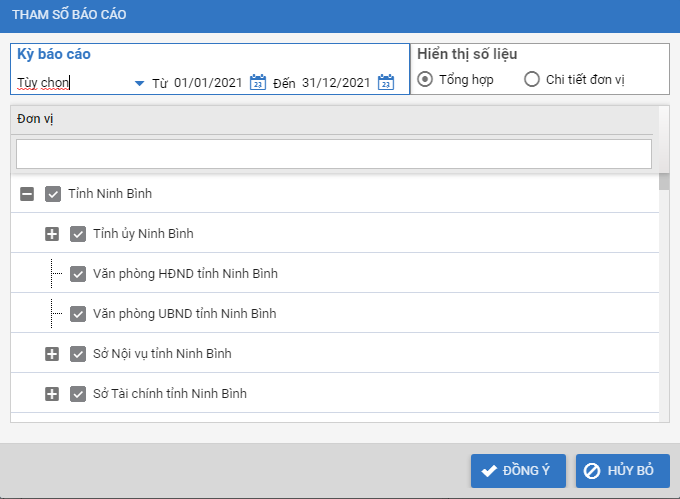The width and height of the screenshot is (680, 499).
Task: Uncheck the Tỉnh ủy Ninh Bình checkbox
Action: tap(78, 234)
